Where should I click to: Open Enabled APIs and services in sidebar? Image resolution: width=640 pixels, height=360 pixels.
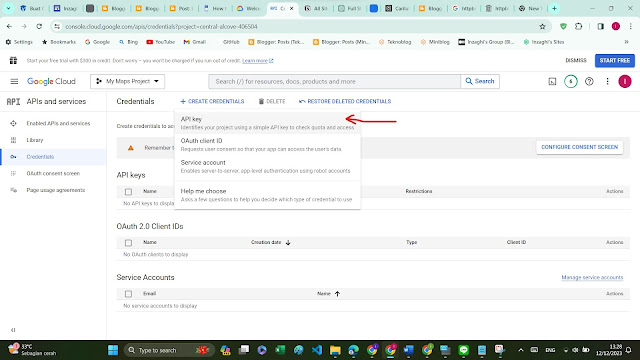(53, 123)
